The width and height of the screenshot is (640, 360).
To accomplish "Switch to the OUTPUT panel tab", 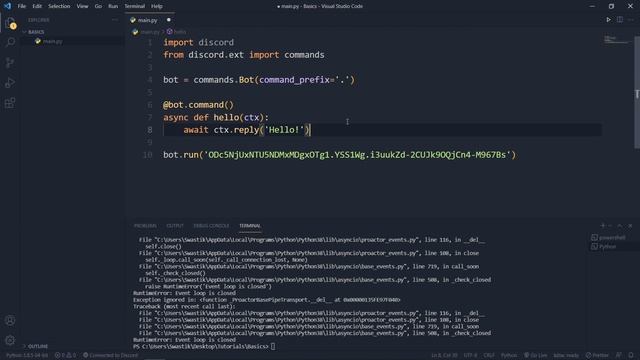I will coord(175,226).
